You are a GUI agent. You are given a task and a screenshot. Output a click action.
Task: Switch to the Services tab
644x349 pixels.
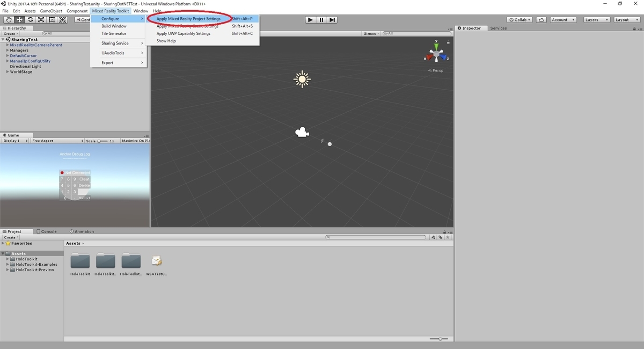(499, 28)
